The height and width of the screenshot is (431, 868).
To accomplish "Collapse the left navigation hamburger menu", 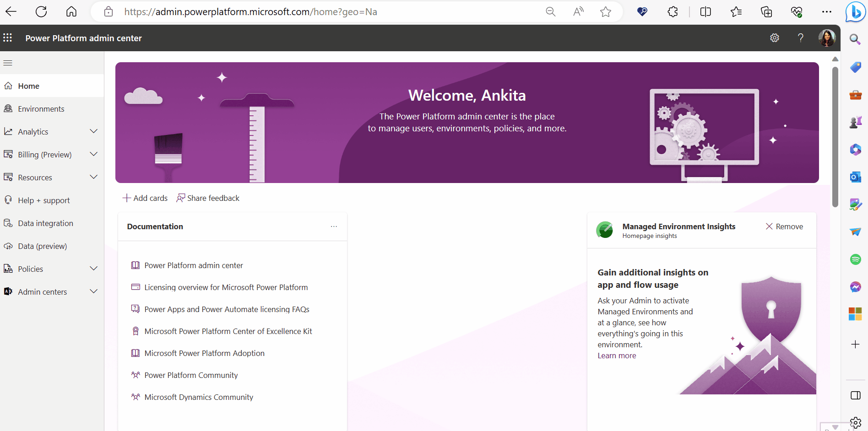I will tap(8, 63).
